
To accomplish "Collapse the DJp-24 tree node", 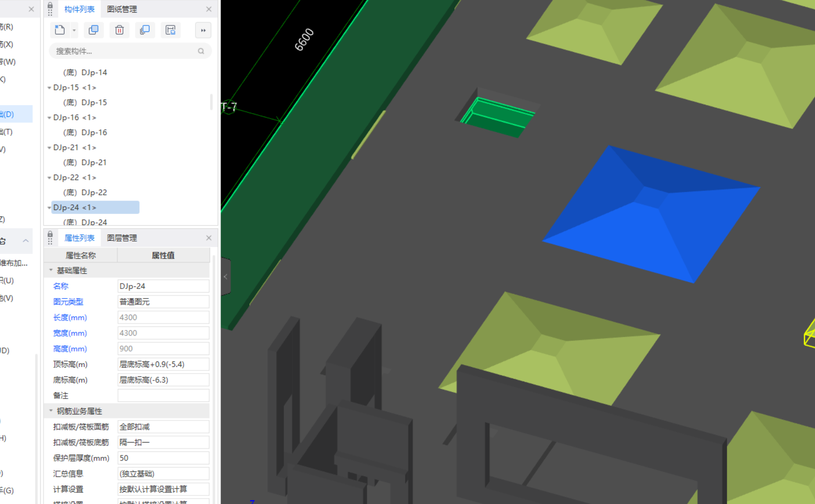I will [49, 207].
